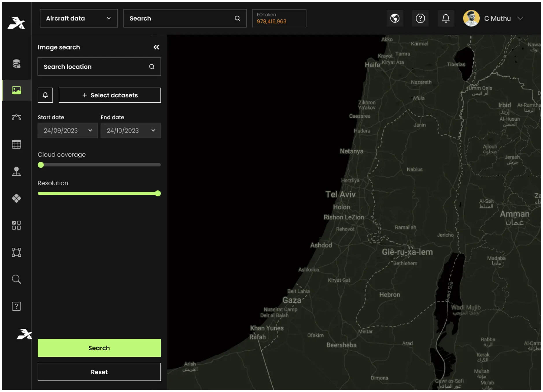Click the polyline path tool icon

[x=16, y=117]
